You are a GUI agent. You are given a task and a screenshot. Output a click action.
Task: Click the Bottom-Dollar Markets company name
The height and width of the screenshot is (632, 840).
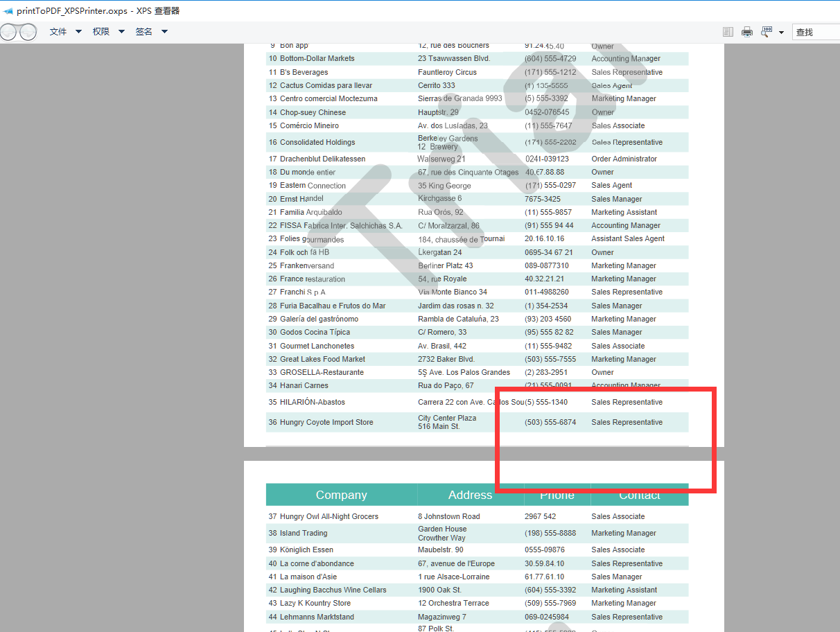317,59
